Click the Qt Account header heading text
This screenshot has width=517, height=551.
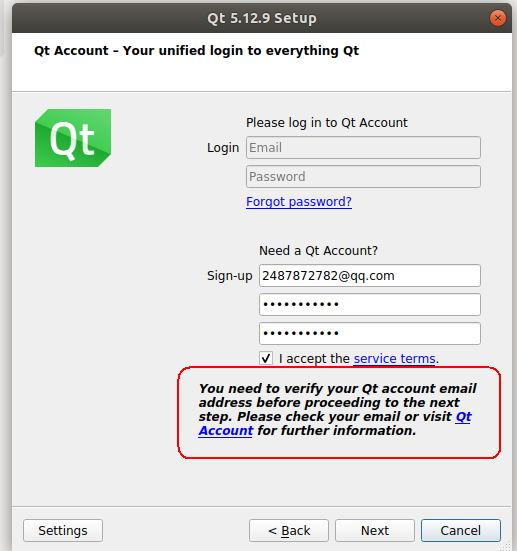pos(196,51)
